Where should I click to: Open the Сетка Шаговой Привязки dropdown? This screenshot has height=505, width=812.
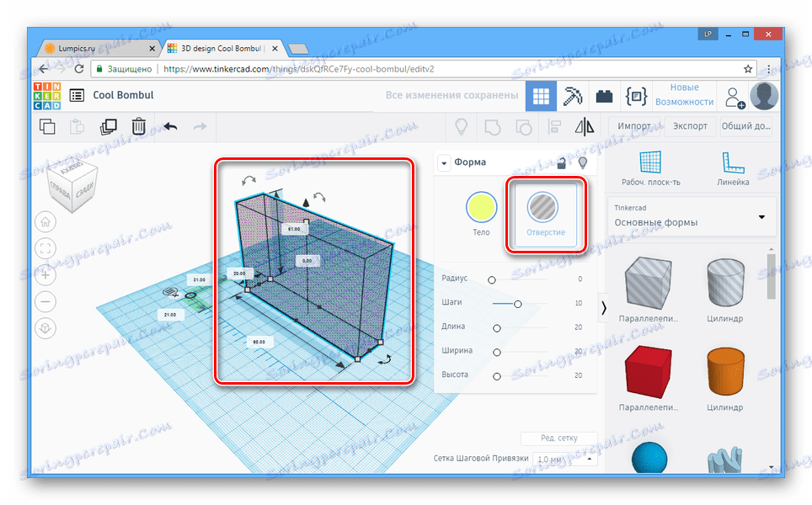tap(565, 459)
